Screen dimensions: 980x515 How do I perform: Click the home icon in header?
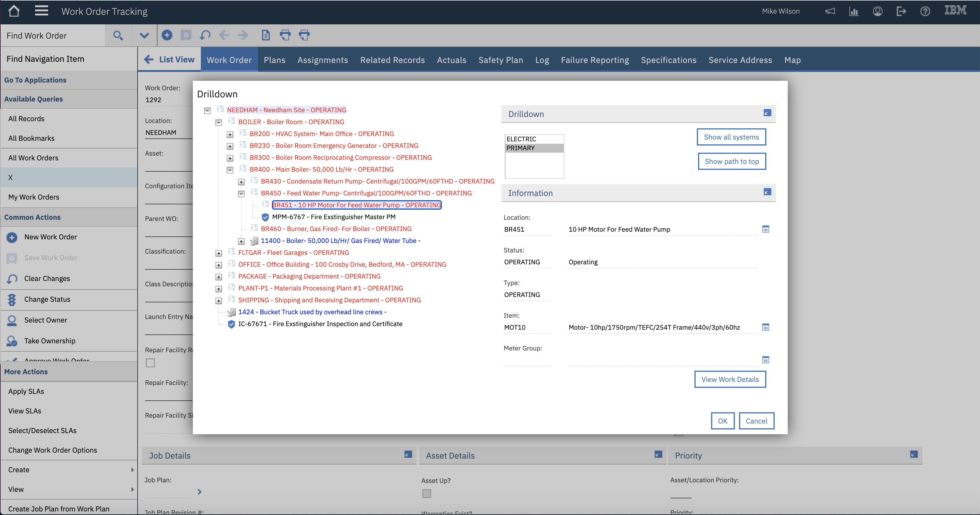[14, 11]
